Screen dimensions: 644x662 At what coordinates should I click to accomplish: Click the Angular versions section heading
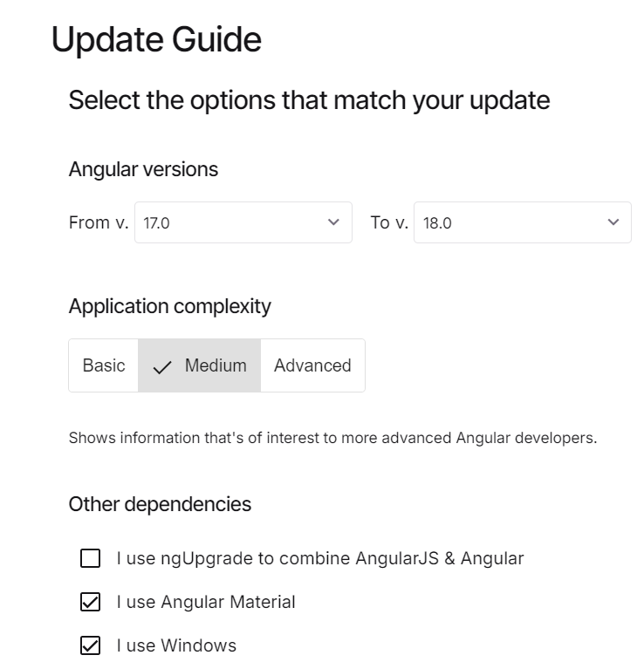pos(143,169)
